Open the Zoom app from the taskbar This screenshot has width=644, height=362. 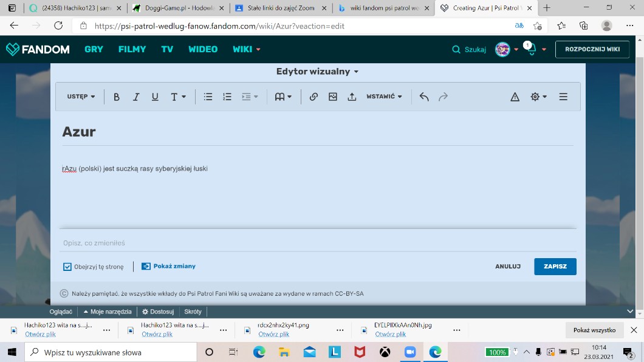click(x=409, y=352)
